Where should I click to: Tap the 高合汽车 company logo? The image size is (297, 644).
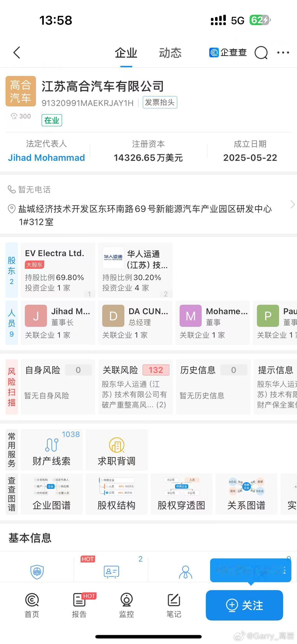coord(21,91)
